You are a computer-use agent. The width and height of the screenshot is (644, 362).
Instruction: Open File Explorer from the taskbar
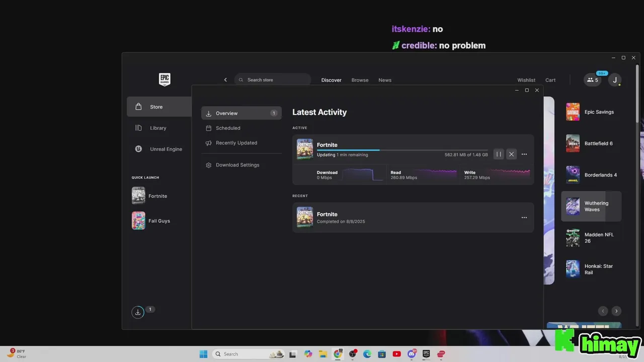[323, 354]
